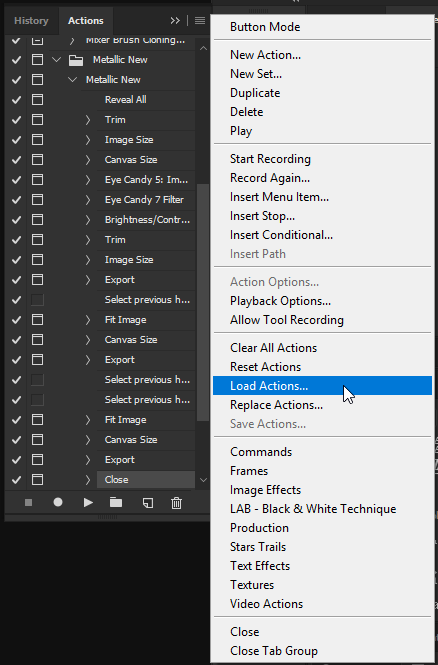Expand the first Trim step details
The width and height of the screenshot is (438, 665).
point(88,120)
